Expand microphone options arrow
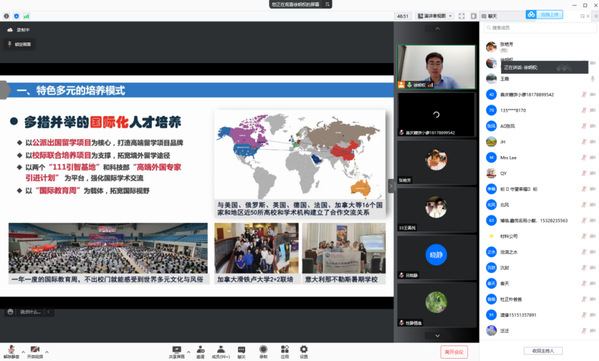 pos(23,352)
